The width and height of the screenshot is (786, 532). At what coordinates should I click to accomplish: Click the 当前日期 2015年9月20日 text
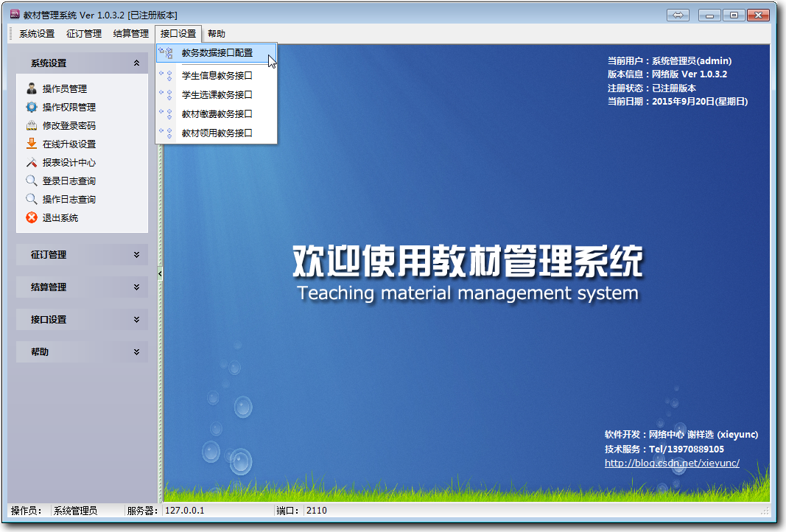pos(677,101)
